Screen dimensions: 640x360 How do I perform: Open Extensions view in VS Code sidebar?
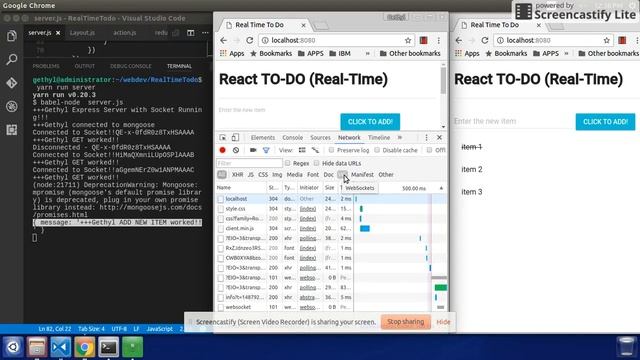[11, 130]
